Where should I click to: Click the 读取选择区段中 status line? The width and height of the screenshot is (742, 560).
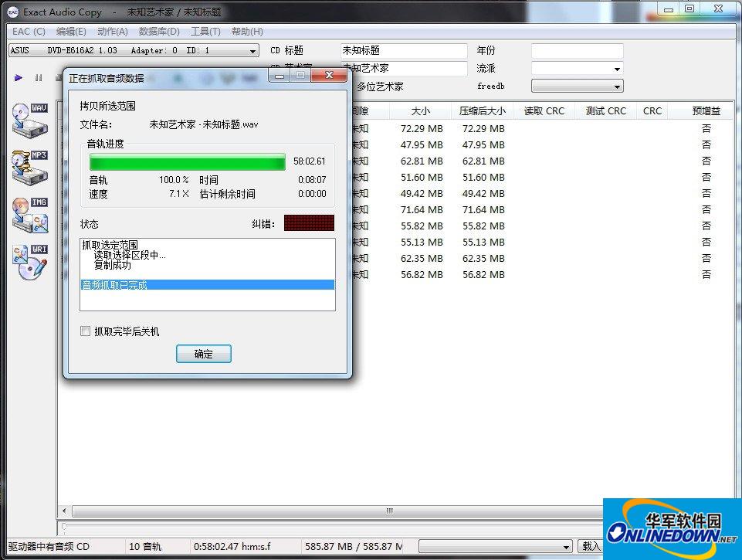(x=129, y=255)
